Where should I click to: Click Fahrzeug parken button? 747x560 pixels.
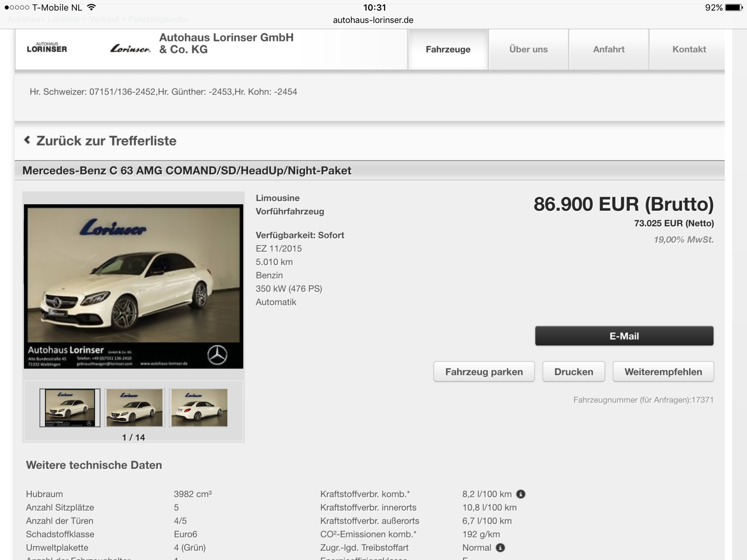coord(484,372)
